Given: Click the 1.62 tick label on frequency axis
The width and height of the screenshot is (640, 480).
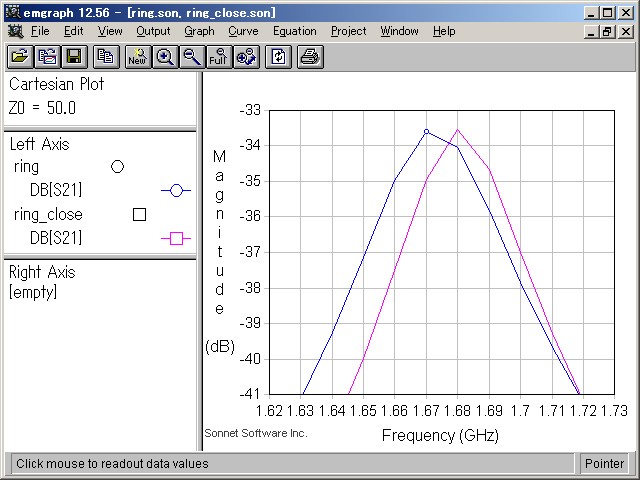Looking at the screenshot, I should coord(269,411).
